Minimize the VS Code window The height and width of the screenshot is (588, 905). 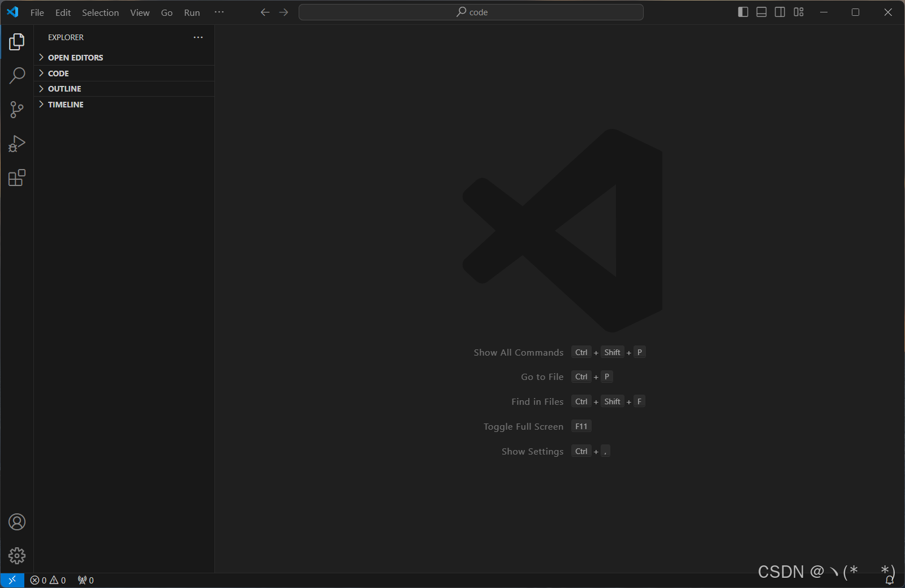tap(824, 12)
